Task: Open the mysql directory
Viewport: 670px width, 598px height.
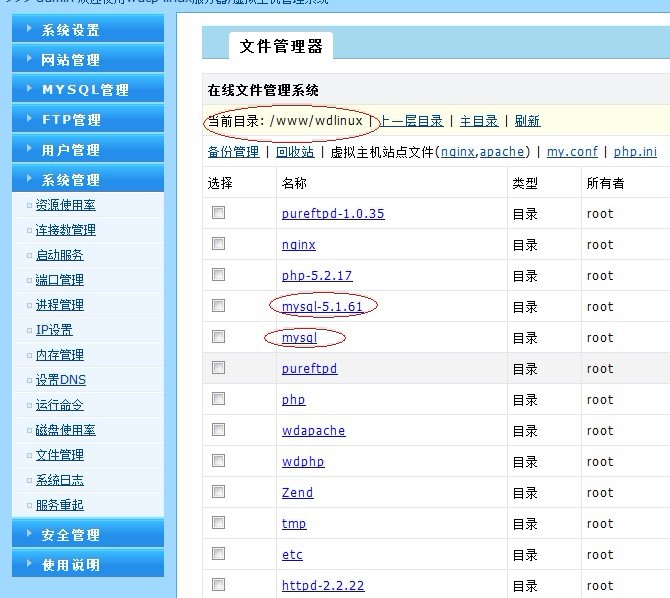Action: 300,338
